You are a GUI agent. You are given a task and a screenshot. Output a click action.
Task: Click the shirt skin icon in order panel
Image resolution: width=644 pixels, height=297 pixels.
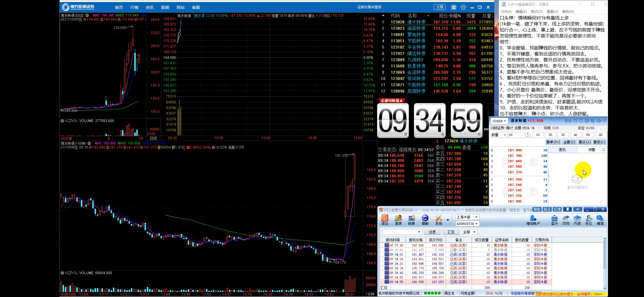point(575,121)
